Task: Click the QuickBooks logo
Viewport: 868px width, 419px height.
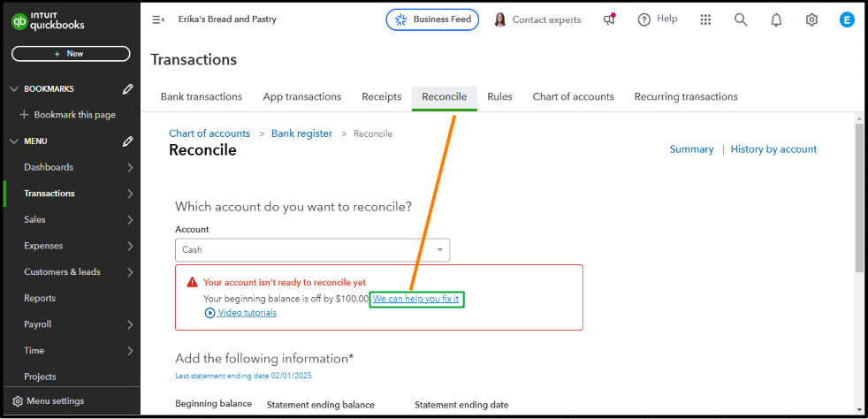Action: pos(48,21)
